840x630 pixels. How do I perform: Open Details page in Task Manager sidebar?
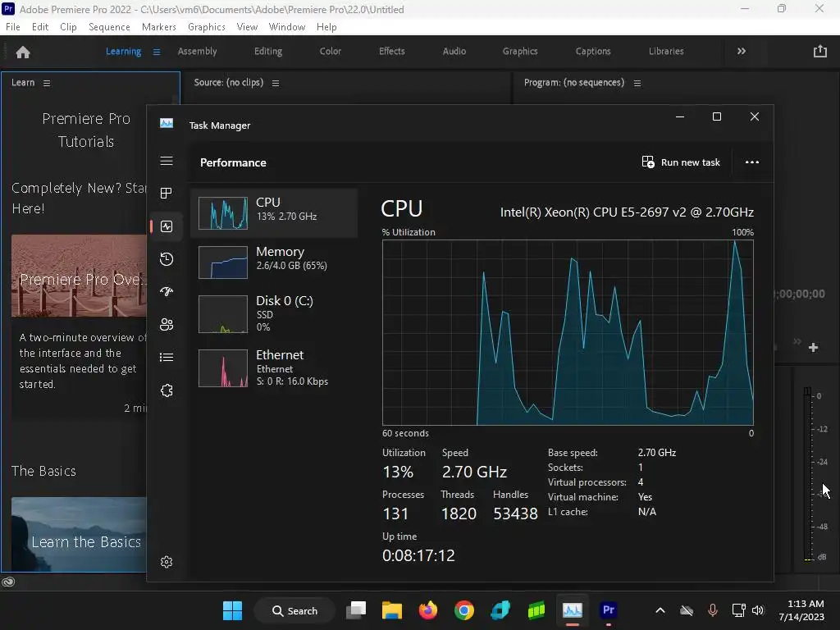tap(167, 358)
